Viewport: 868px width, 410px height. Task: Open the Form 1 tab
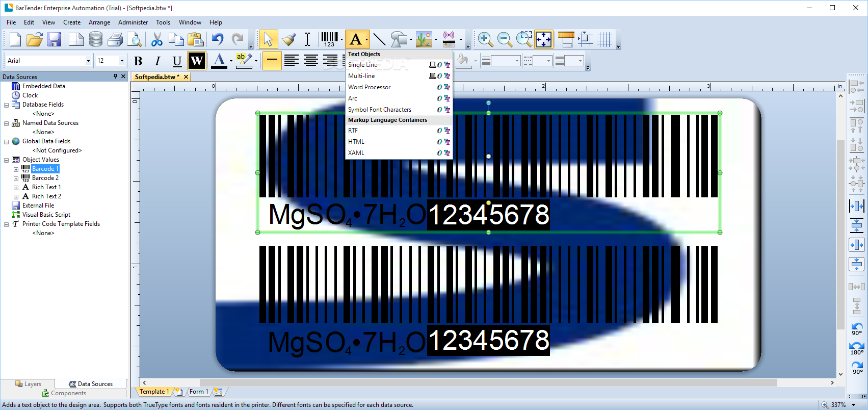(199, 392)
